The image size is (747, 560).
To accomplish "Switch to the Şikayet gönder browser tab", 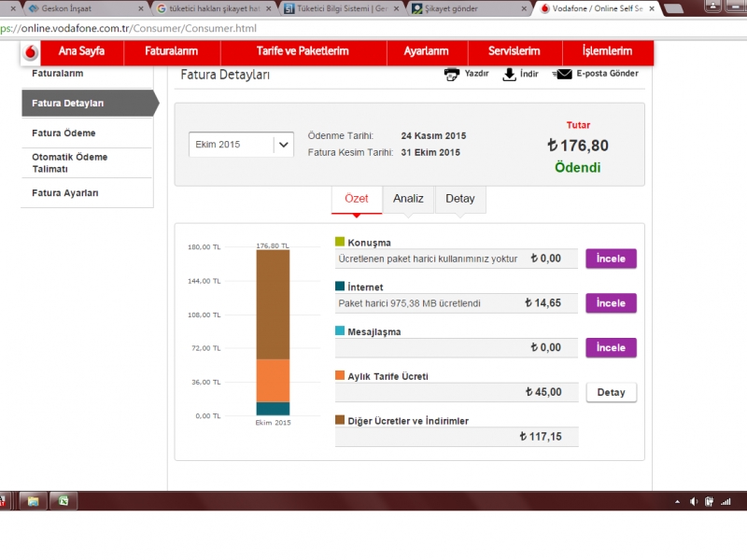I will coord(470,8).
